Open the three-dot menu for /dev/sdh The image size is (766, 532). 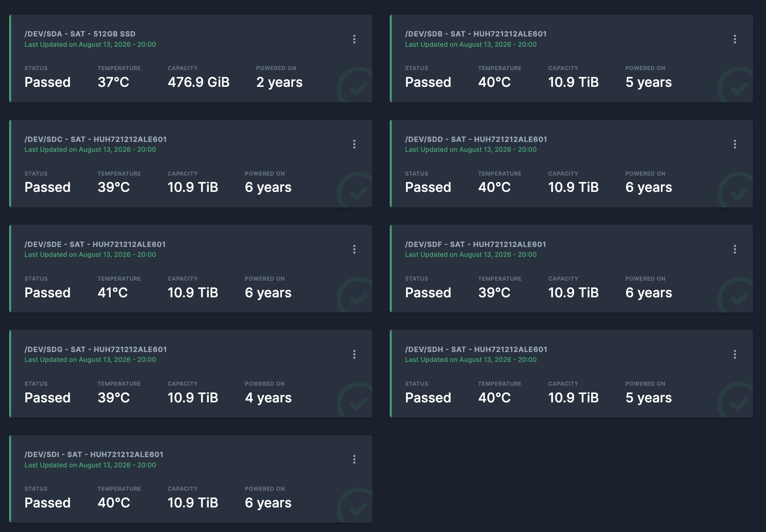click(x=735, y=354)
